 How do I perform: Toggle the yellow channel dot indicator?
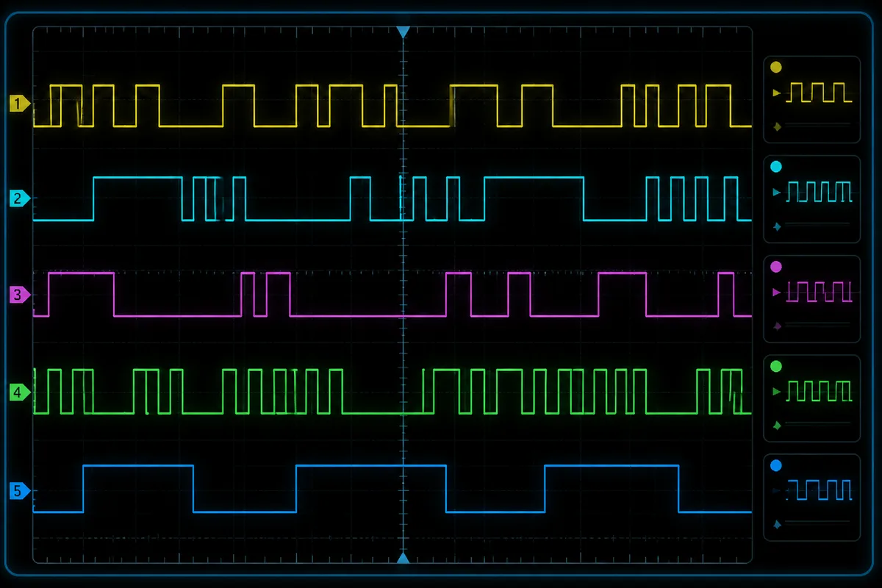(775, 67)
